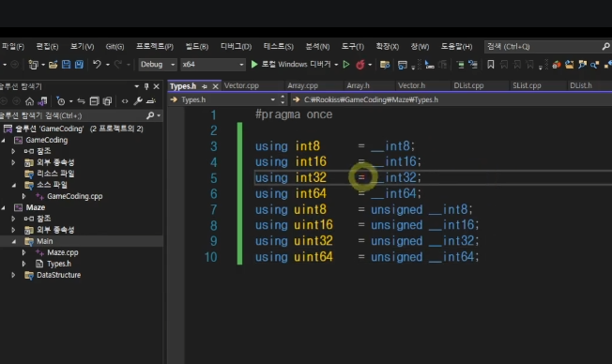Undo the last edit with Undo icon

(97, 64)
